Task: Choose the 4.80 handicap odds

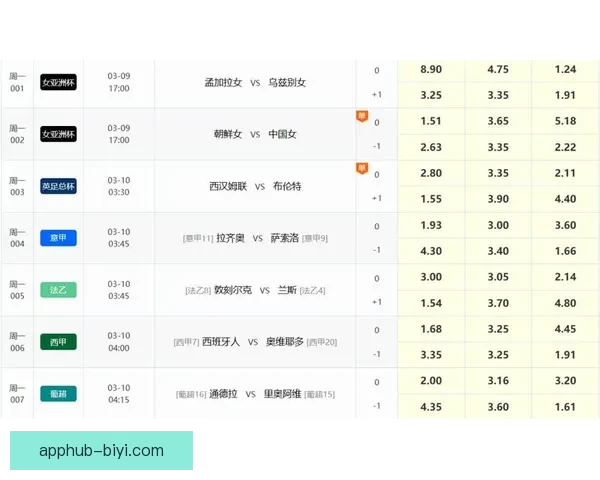Action: pos(565,303)
